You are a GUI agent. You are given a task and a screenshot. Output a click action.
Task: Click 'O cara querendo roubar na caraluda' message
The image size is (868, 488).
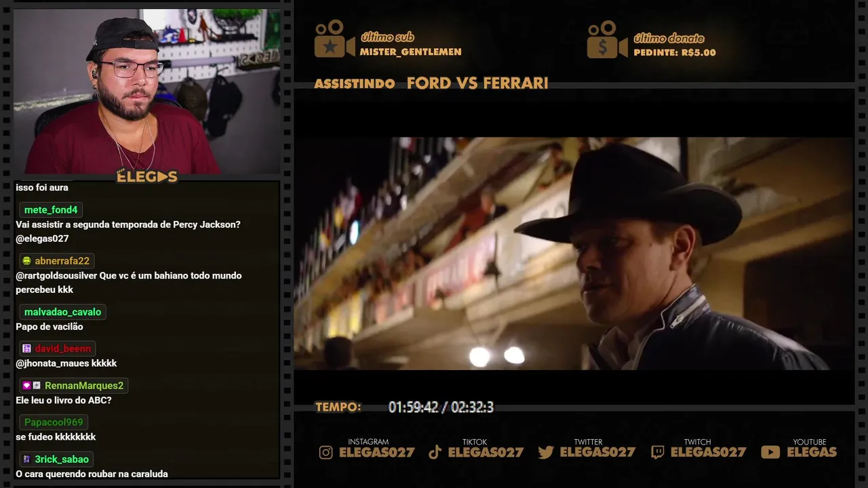[92, 474]
